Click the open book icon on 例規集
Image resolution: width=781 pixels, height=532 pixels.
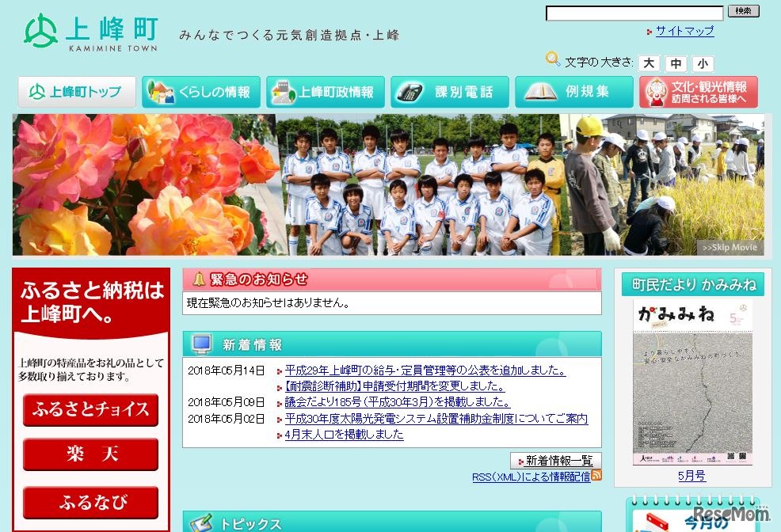click(540, 92)
